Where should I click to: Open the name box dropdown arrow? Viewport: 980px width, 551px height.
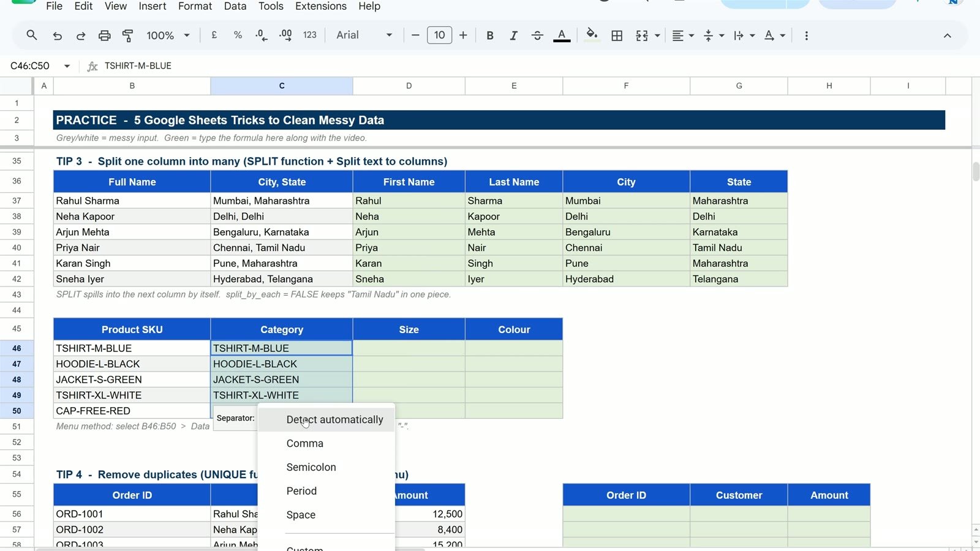click(x=67, y=66)
